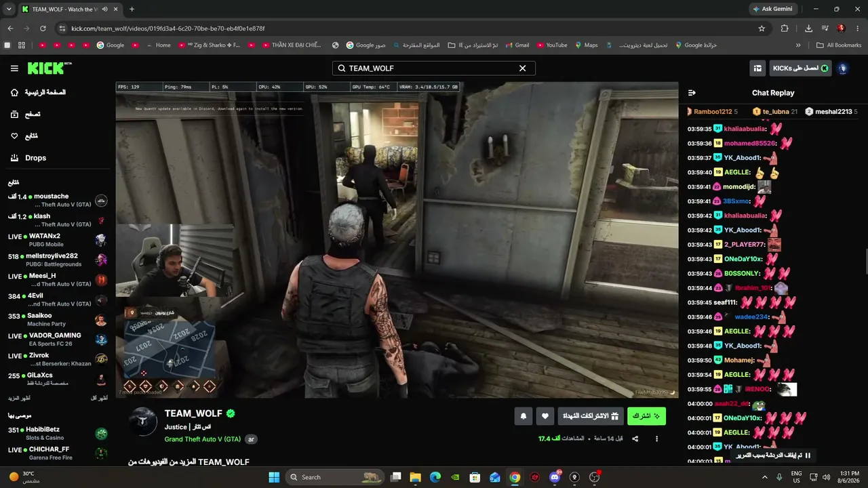Open the YouTube bookmark
Screen dimensions: 868x488
551,45
